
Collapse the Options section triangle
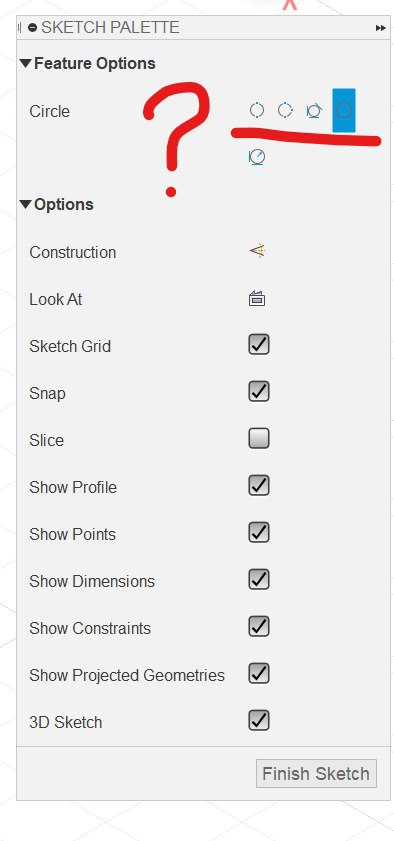pos(25,204)
